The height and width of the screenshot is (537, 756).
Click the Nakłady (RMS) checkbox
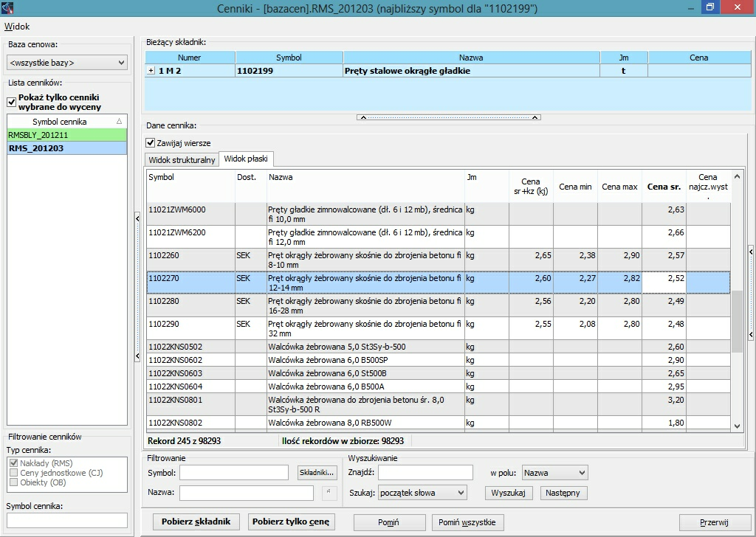[13, 462]
